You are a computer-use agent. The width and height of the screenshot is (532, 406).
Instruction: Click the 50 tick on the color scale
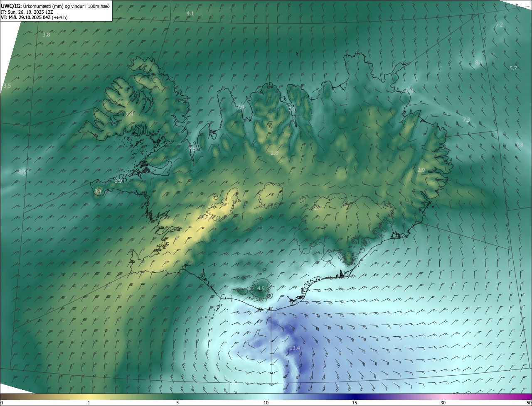(529, 403)
